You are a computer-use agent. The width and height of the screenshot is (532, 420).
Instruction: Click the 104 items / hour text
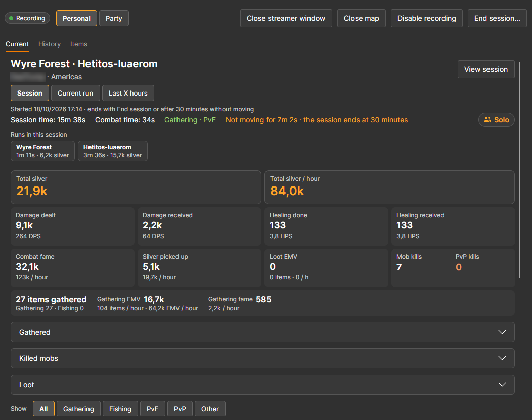120,308
